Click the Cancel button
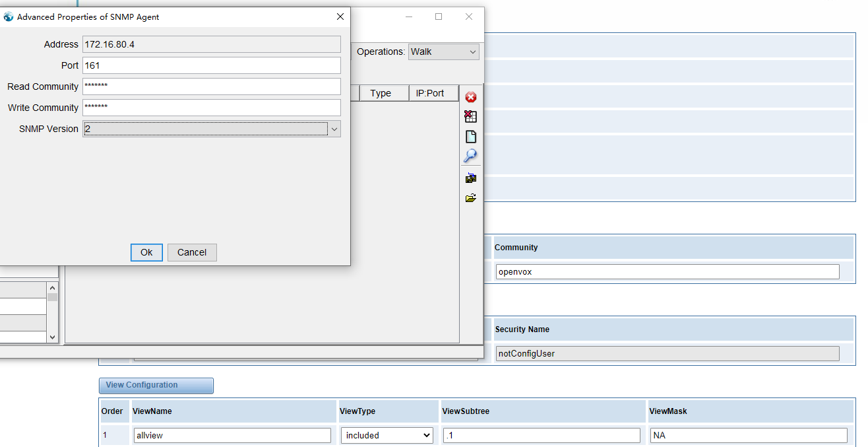 [192, 252]
